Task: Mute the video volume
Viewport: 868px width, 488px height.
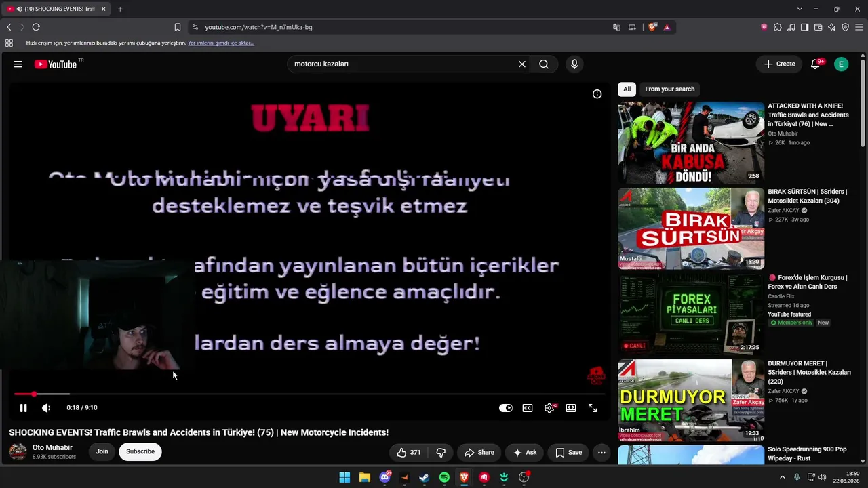Action: (x=46, y=408)
